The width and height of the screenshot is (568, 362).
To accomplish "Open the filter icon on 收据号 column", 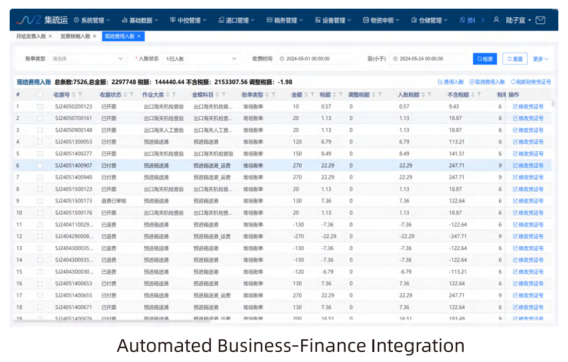I will pos(80,95).
